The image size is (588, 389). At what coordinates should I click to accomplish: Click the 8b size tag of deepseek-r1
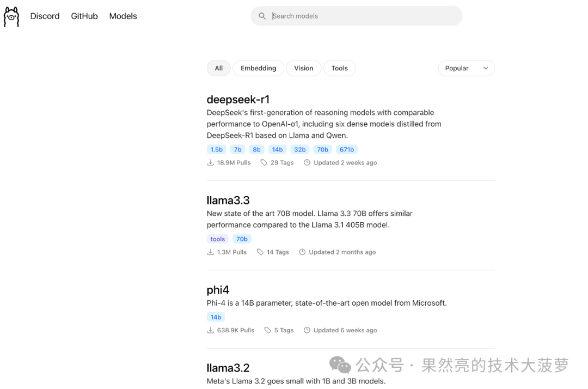[x=256, y=150]
